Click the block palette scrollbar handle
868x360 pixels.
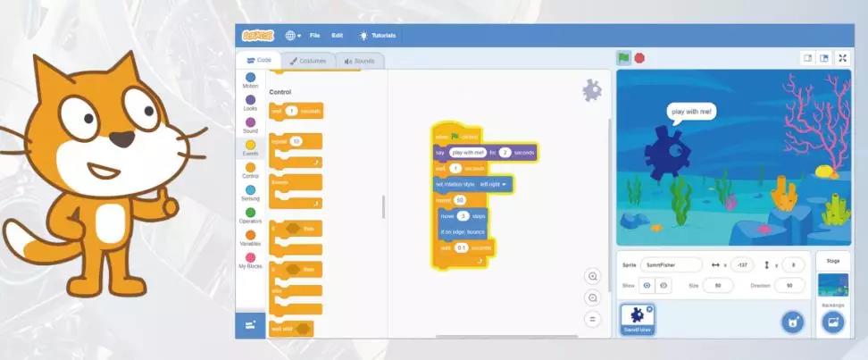tap(382, 206)
